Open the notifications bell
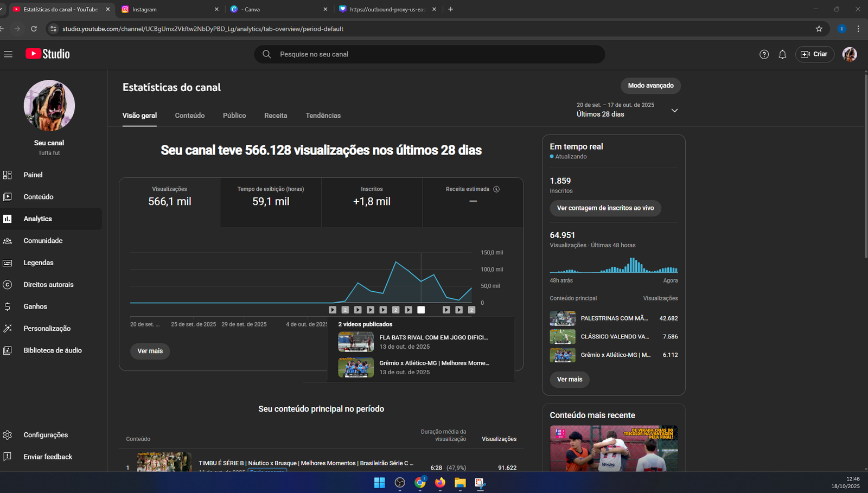This screenshot has height=493, width=868. [x=782, y=54]
